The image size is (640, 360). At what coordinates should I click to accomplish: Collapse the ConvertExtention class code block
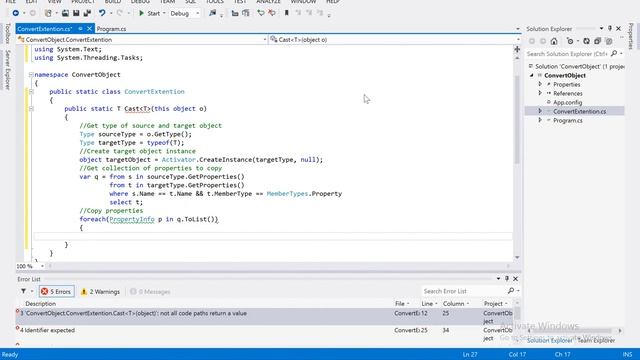(31, 92)
